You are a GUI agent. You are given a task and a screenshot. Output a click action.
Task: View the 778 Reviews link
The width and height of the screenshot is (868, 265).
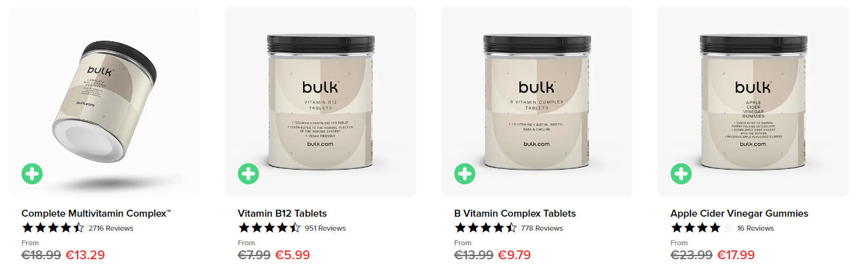coord(542,228)
